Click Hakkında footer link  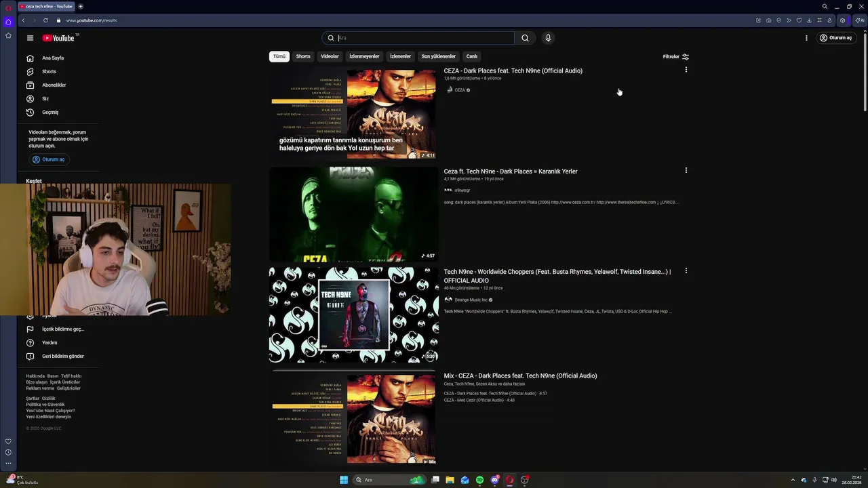click(35, 376)
